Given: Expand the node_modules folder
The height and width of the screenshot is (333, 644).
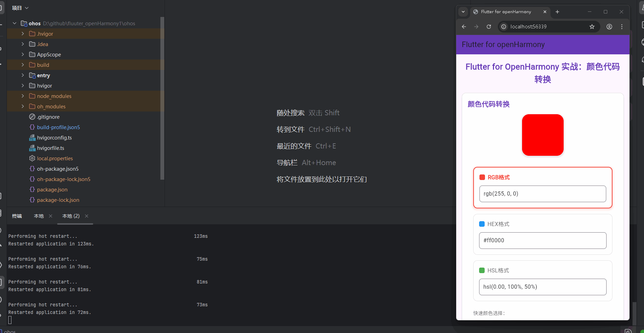Looking at the screenshot, I should coord(23,96).
